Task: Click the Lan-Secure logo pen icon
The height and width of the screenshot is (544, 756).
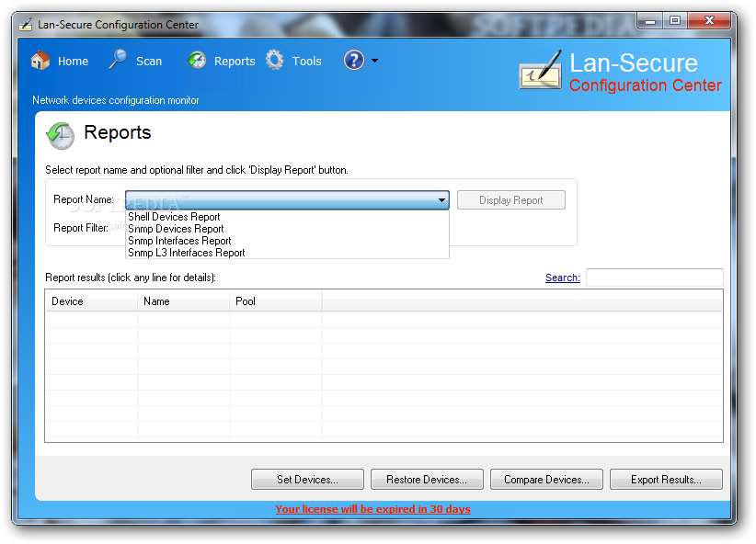Action: pyautogui.click(x=541, y=70)
